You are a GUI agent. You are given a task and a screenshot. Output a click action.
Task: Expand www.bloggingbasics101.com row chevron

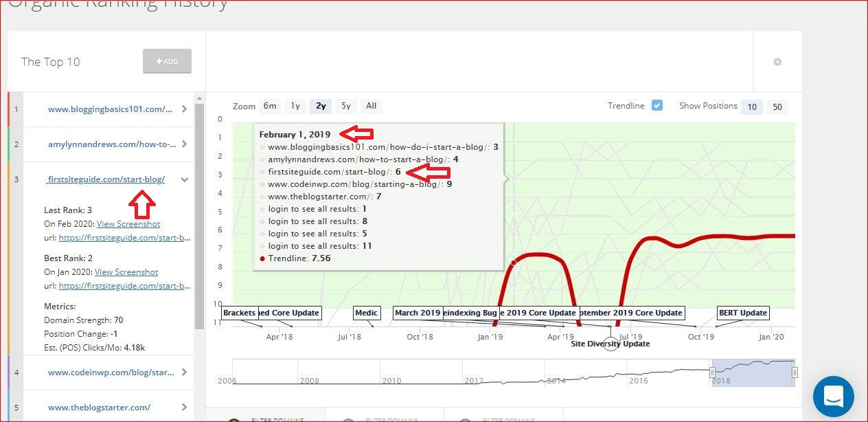[x=184, y=109]
